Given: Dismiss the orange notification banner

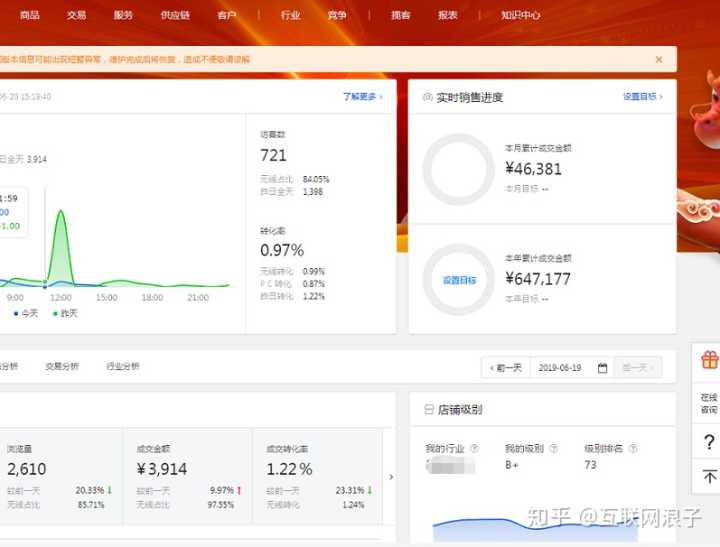Looking at the screenshot, I should coord(659,59).
